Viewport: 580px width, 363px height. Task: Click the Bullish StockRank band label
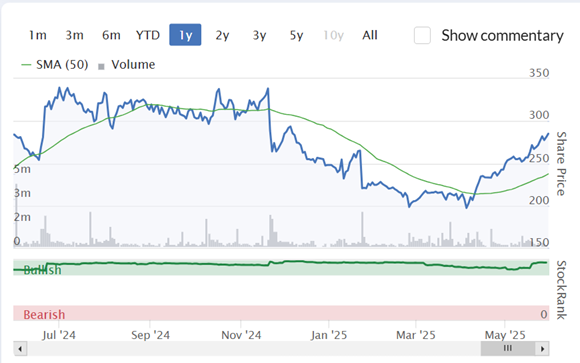tap(43, 270)
